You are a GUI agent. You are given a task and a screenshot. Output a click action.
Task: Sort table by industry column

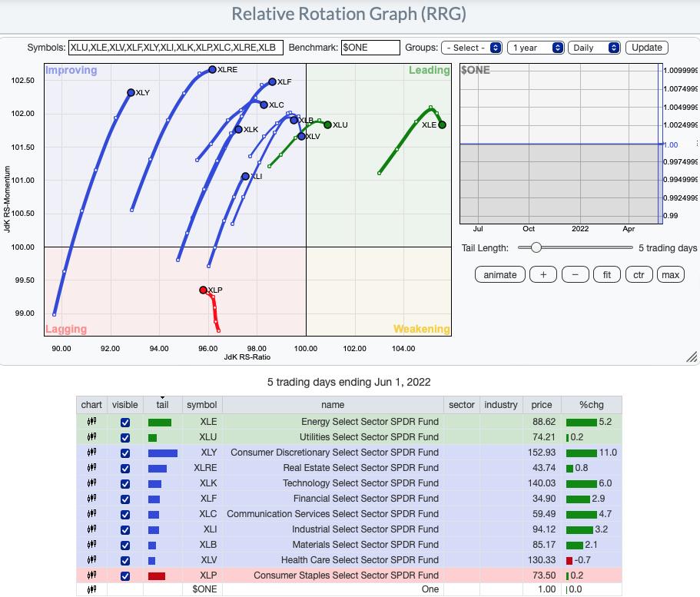(501, 405)
